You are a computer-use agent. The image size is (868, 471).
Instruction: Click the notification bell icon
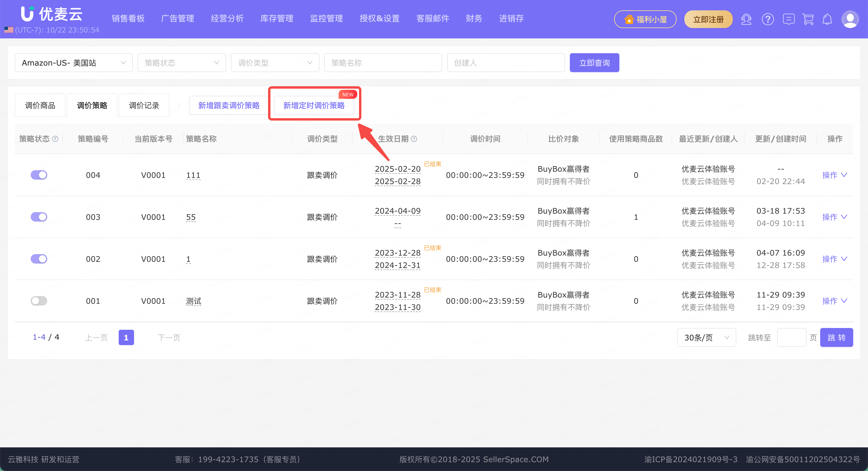pyautogui.click(x=827, y=19)
